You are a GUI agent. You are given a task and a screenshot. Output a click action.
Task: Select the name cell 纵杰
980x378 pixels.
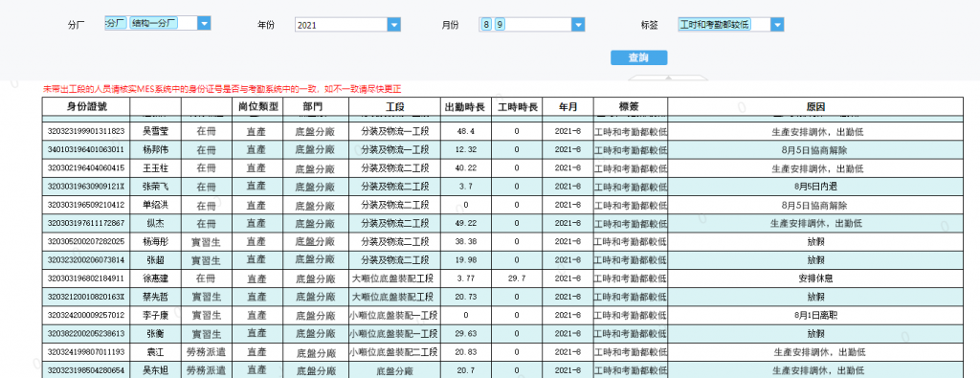tap(156, 223)
